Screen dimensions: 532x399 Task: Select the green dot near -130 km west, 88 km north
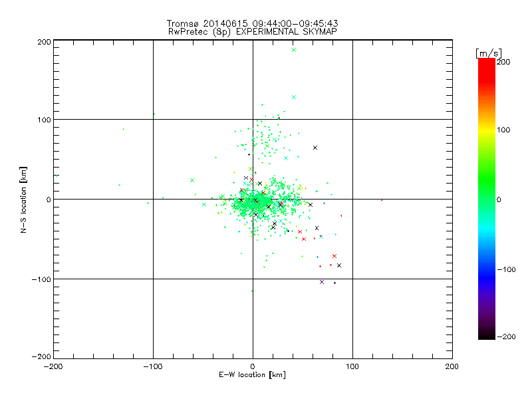[x=124, y=129]
